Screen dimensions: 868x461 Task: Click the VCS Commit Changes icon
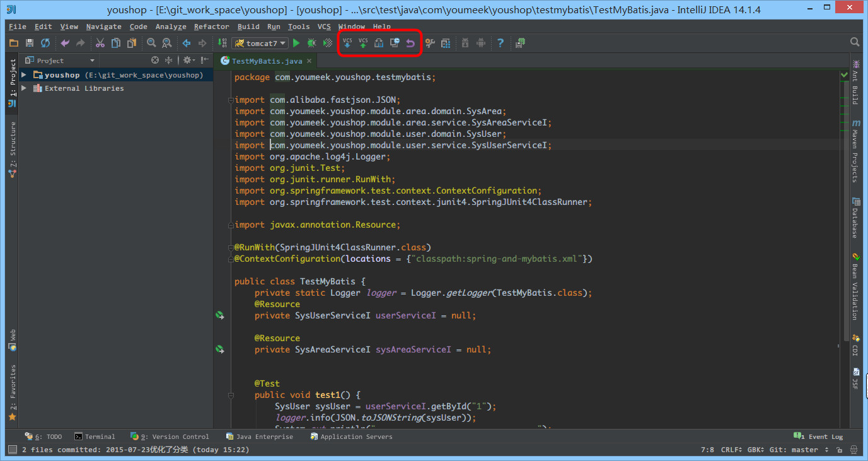(x=363, y=43)
